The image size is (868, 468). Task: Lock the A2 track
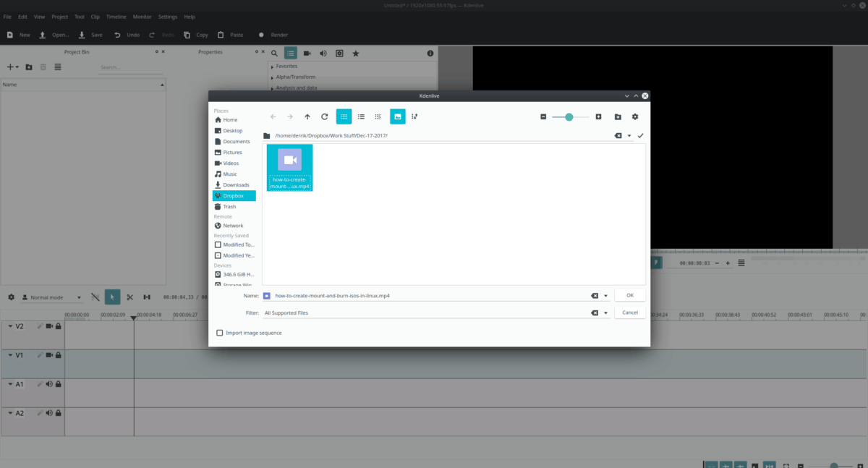pos(59,413)
